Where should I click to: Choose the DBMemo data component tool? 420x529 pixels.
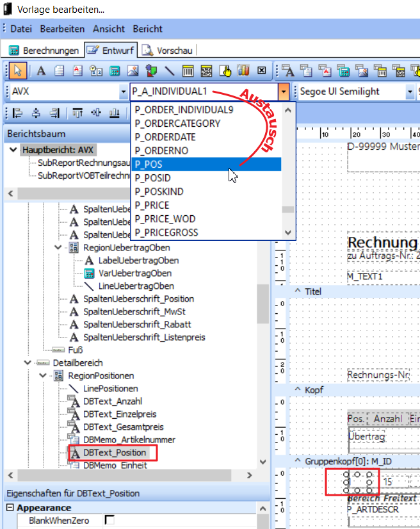[x=306, y=71]
